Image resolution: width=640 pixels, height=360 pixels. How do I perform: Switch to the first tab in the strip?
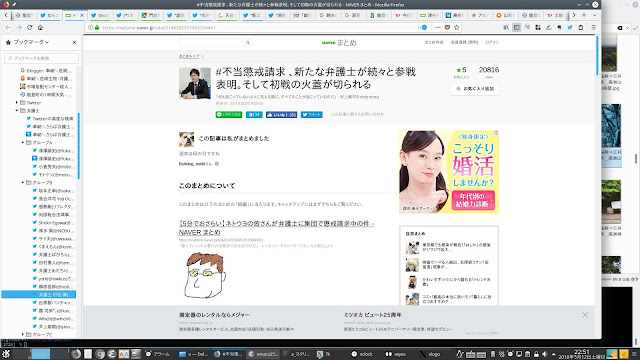24,15
